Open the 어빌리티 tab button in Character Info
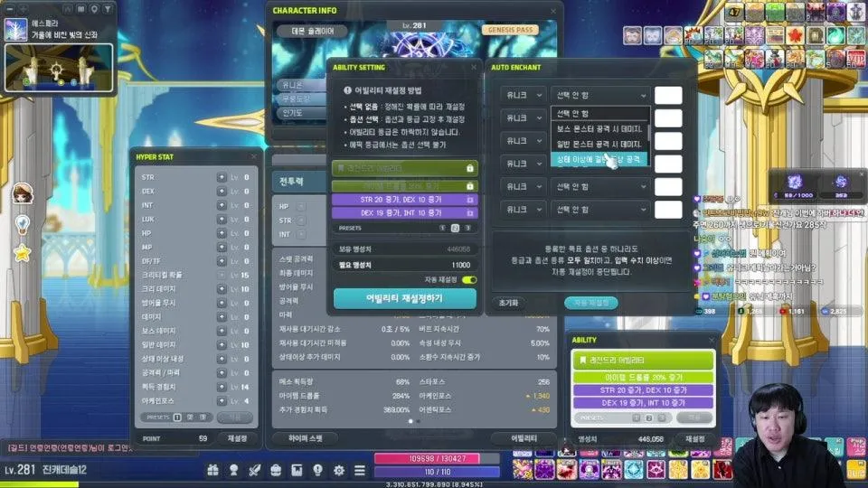This screenshot has height=488, width=868. (524, 438)
